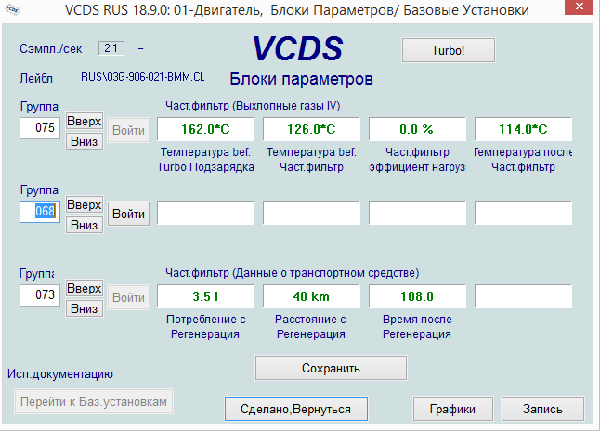Click the 0.0 % value field
This screenshot has width=600, height=431.
tap(417, 129)
